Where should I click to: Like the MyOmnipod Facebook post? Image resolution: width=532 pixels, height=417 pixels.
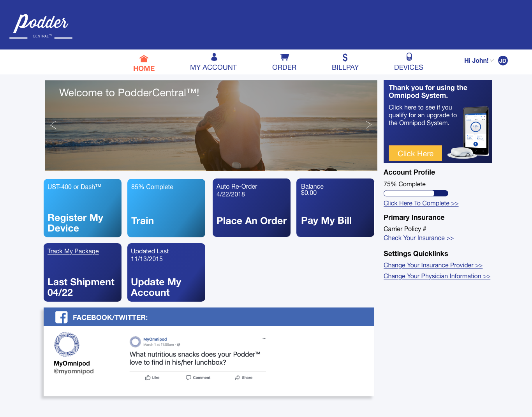(x=152, y=378)
